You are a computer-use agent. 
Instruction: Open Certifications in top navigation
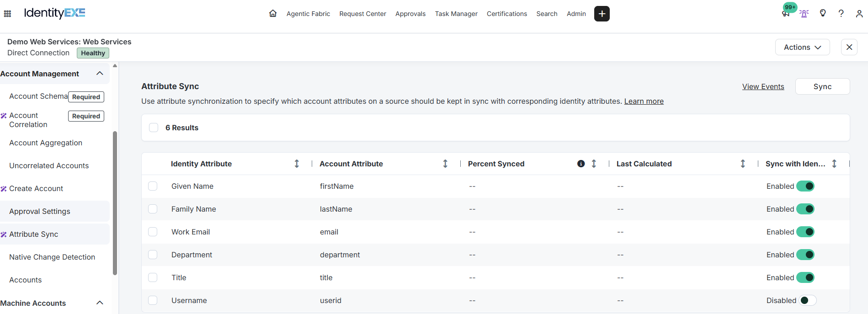point(507,14)
